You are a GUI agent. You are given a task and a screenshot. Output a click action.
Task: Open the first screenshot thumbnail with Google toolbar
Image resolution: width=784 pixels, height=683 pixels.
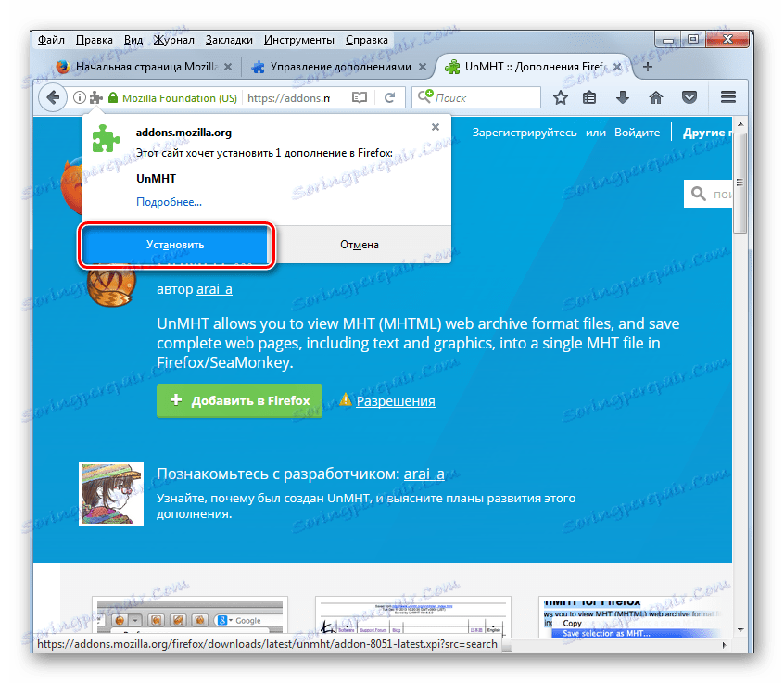[190, 616]
